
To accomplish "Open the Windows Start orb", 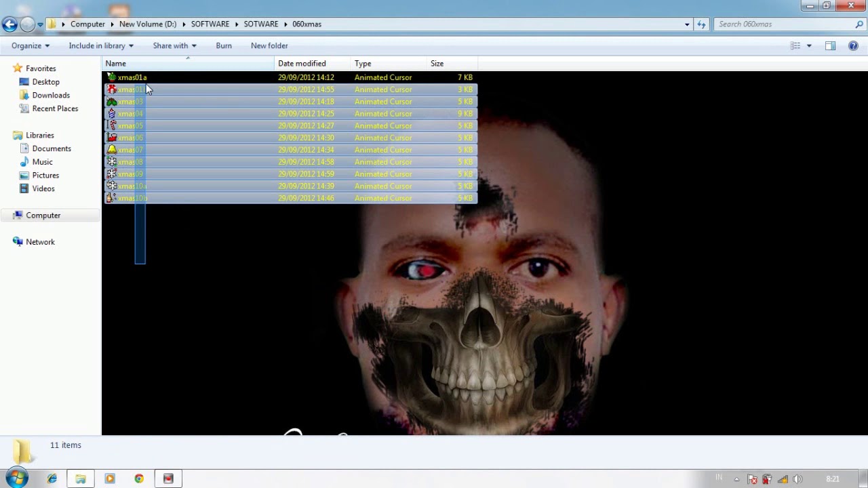I will coord(17,479).
